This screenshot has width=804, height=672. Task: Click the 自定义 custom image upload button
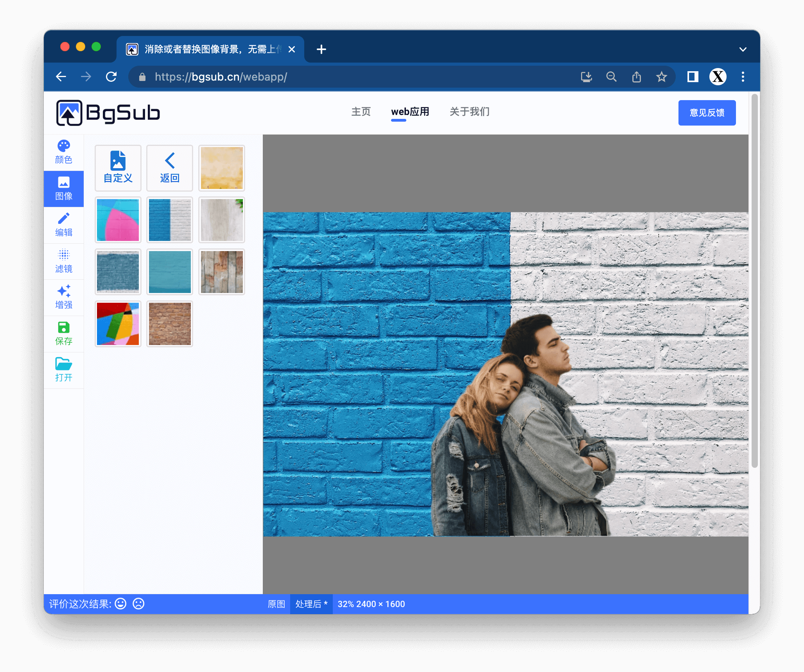click(118, 168)
